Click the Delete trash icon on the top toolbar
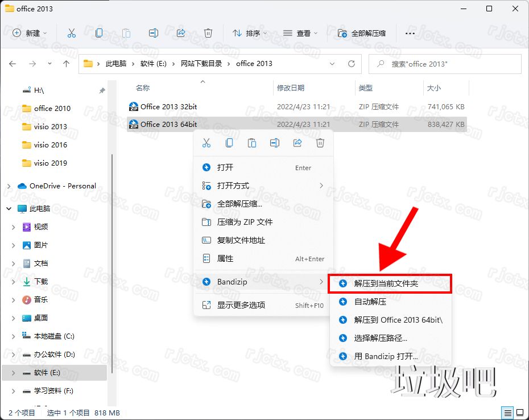This screenshot has height=420, width=529. 208,33
